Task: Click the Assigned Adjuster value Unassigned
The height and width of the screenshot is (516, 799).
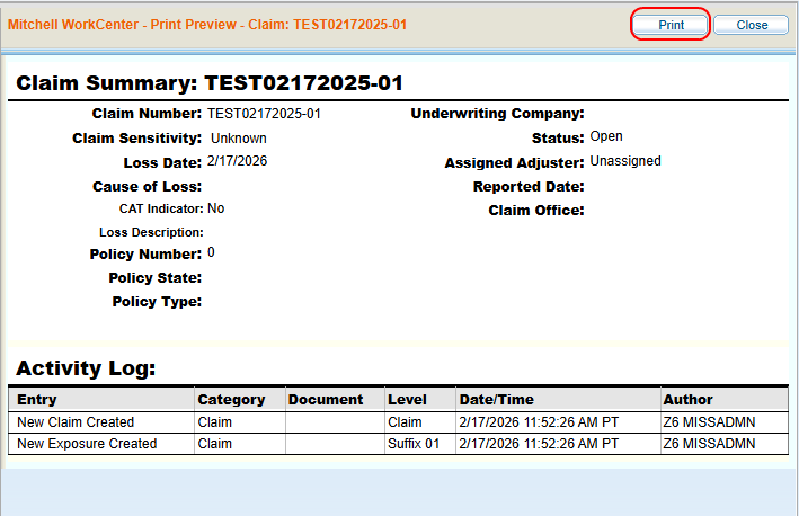Action: pos(625,160)
